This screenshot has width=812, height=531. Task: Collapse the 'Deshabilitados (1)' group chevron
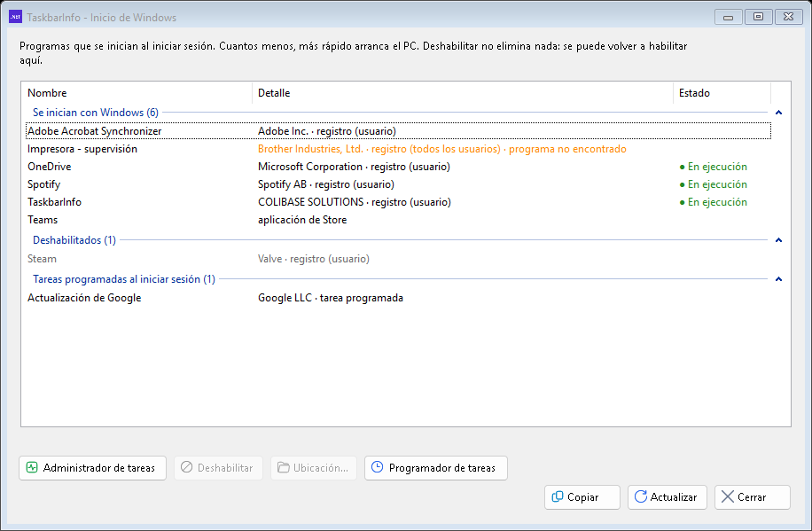(778, 240)
